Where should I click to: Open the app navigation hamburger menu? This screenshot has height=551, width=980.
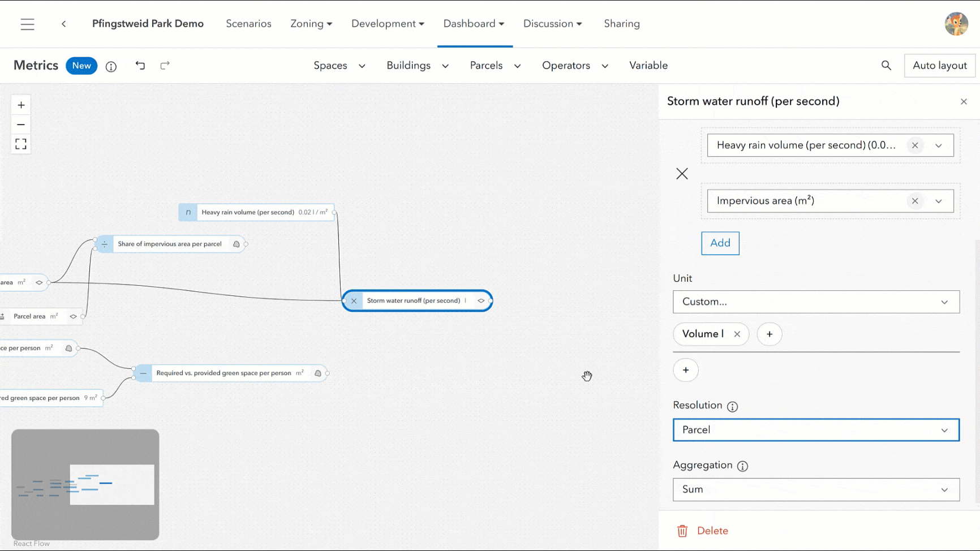point(27,24)
